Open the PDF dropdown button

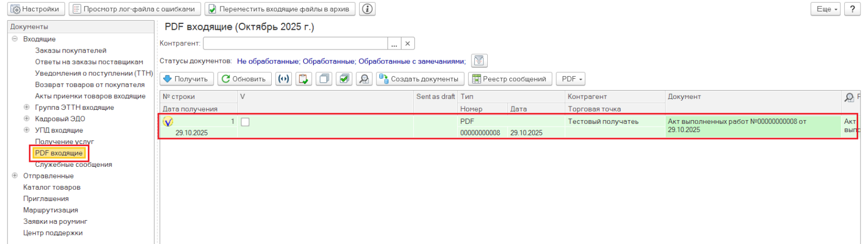tap(571, 79)
